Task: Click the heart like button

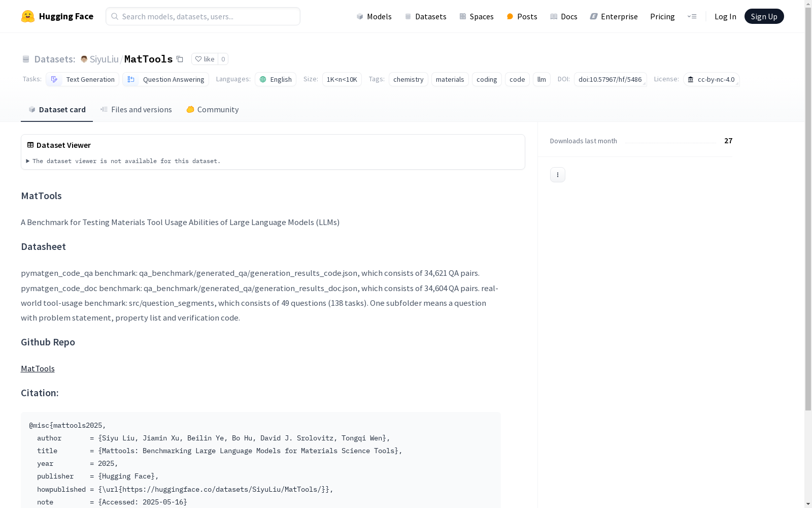Action: [205, 59]
